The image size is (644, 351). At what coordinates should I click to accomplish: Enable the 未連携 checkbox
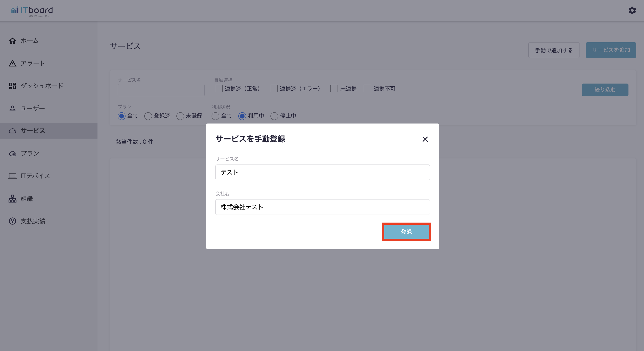point(334,89)
